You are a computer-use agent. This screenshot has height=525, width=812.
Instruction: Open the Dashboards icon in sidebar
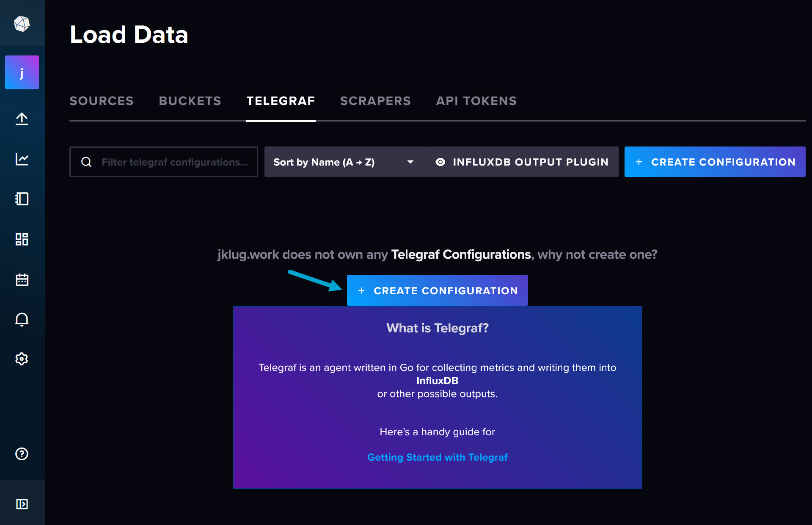coord(22,239)
